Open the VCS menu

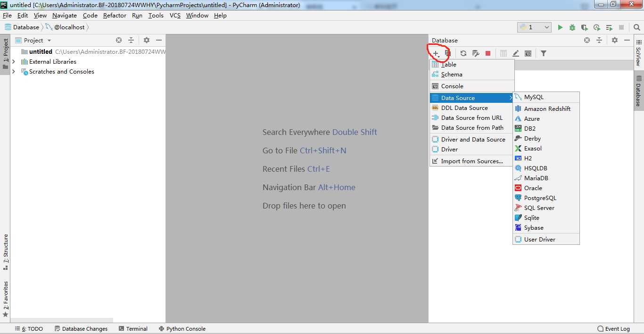tap(175, 15)
